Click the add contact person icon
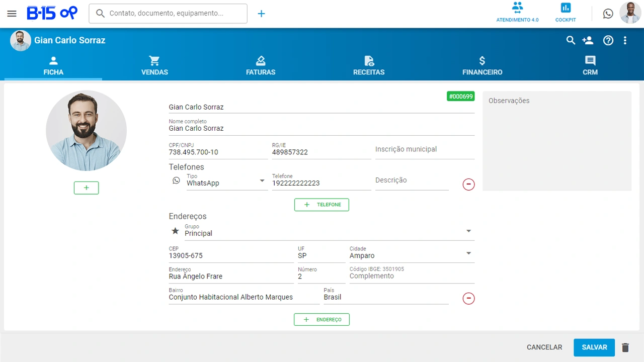 coord(587,40)
